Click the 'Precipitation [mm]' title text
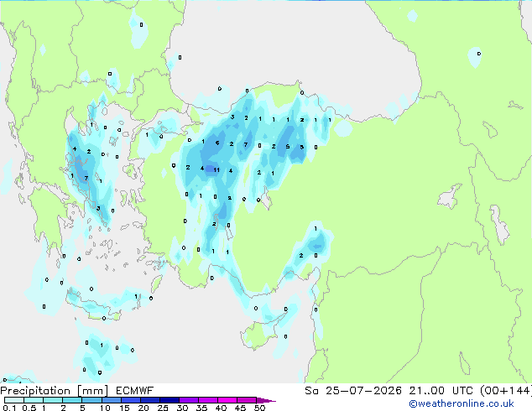 click(x=55, y=391)
